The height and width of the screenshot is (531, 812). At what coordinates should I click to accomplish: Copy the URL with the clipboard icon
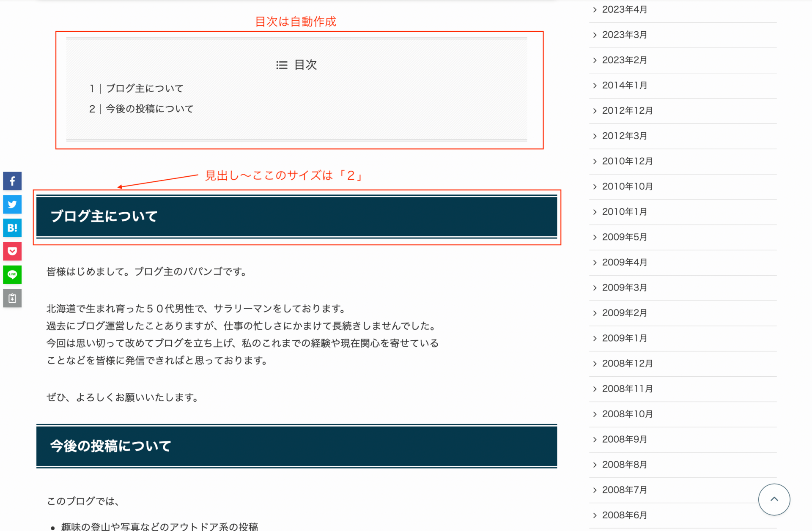(x=12, y=298)
